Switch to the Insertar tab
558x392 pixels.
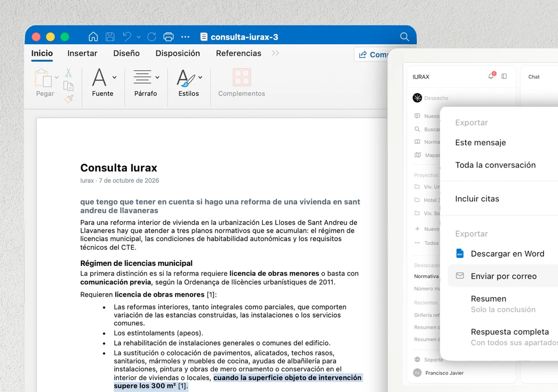[x=82, y=53]
